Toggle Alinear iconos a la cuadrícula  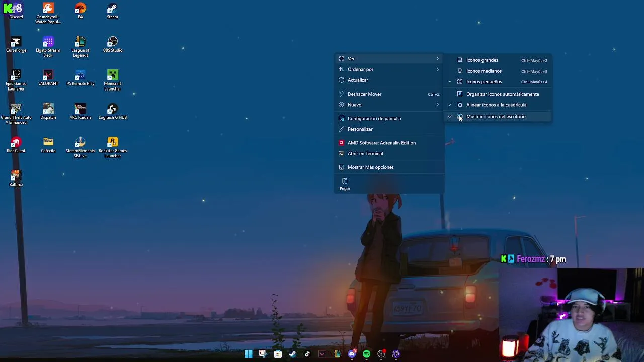click(x=499, y=105)
